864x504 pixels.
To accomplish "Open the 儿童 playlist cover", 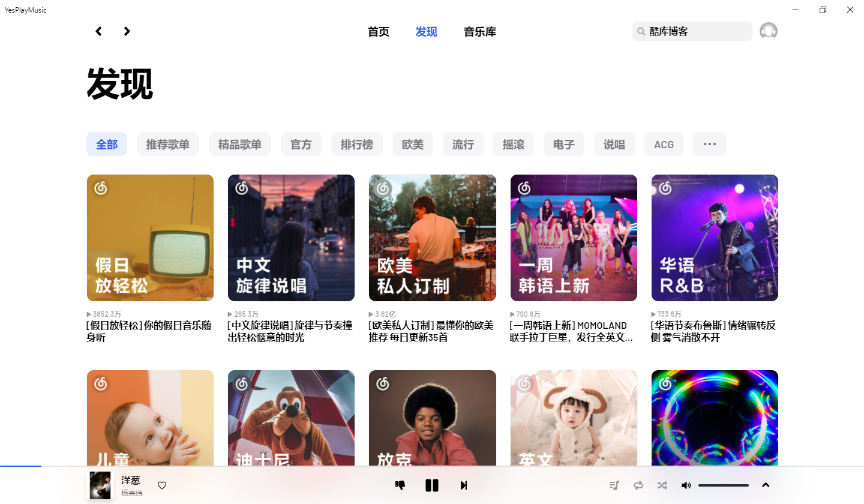I will coord(150,418).
